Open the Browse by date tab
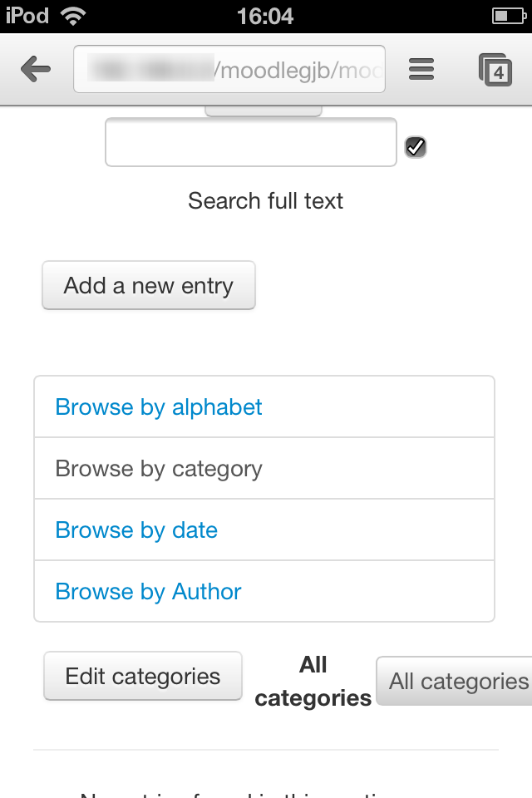This screenshot has width=532, height=798. [136, 530]
